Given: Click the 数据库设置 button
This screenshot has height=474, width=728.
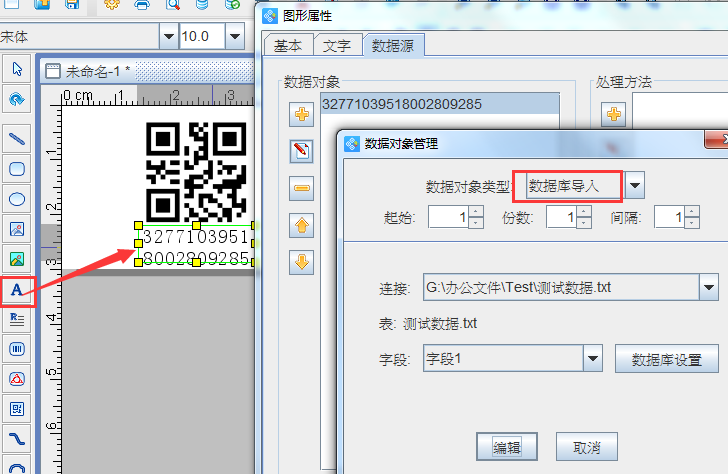Looking at the screenshot, I should point(667,358).
